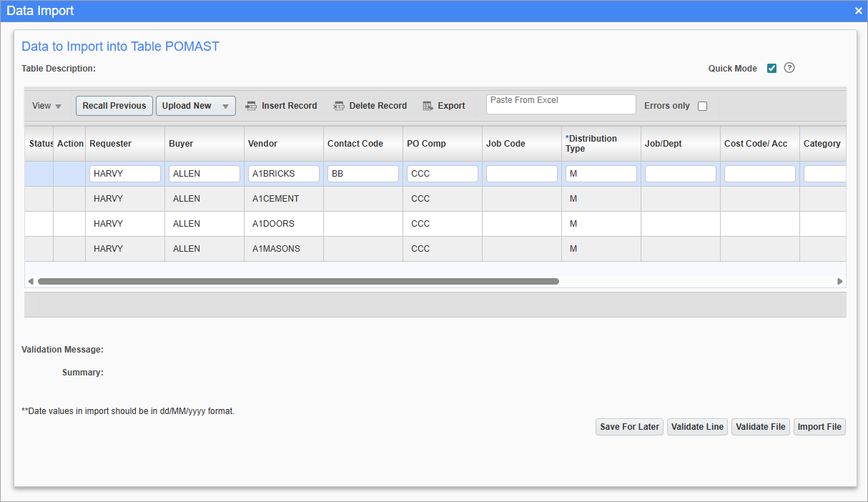Click the Insert Record icon
Image resolution: width=868 pixels, height=502 pixels.
pyautogui.click(x=251, y=105)
